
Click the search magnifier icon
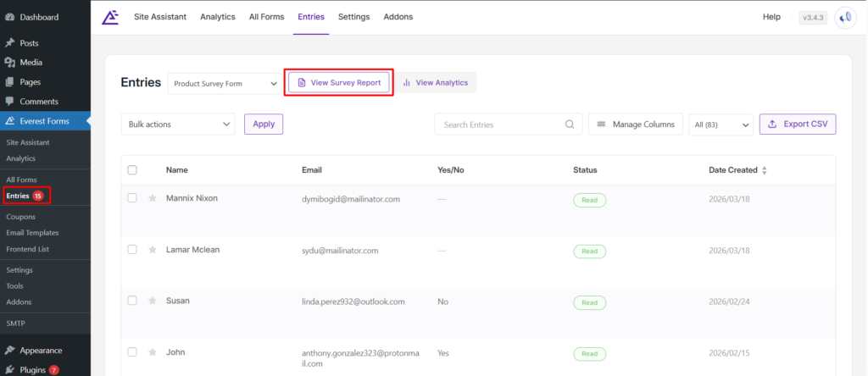pos(570,124)
